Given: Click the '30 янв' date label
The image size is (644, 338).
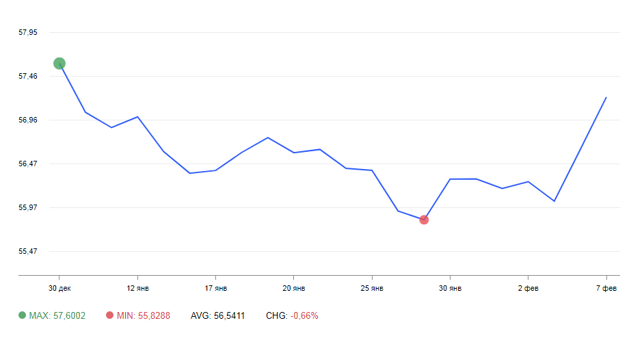Looking at the screenshot, I should click(450, 288).
